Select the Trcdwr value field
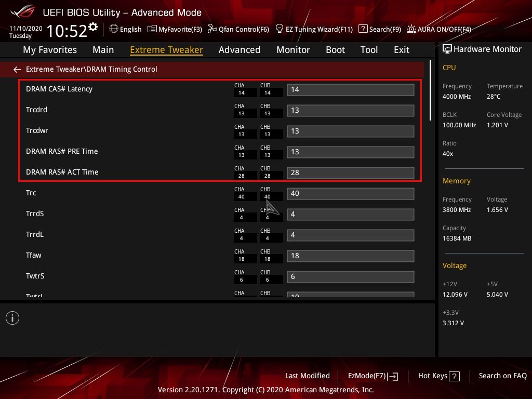Viewport: 532px width, 399px height. click(x=351, y=131)
